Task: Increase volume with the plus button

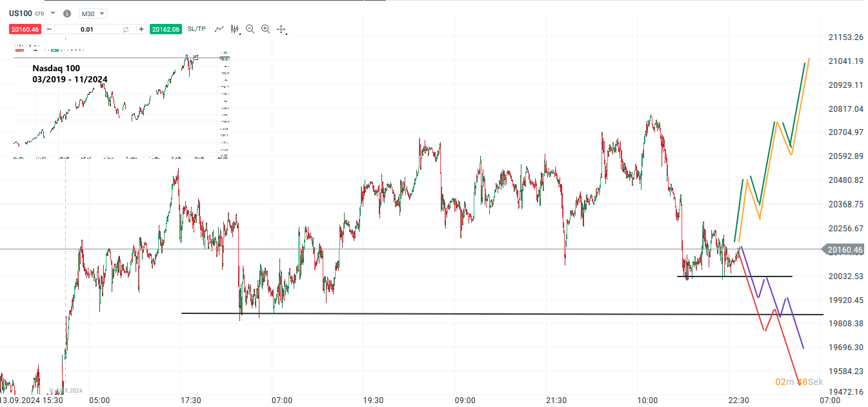Action: 141,28
